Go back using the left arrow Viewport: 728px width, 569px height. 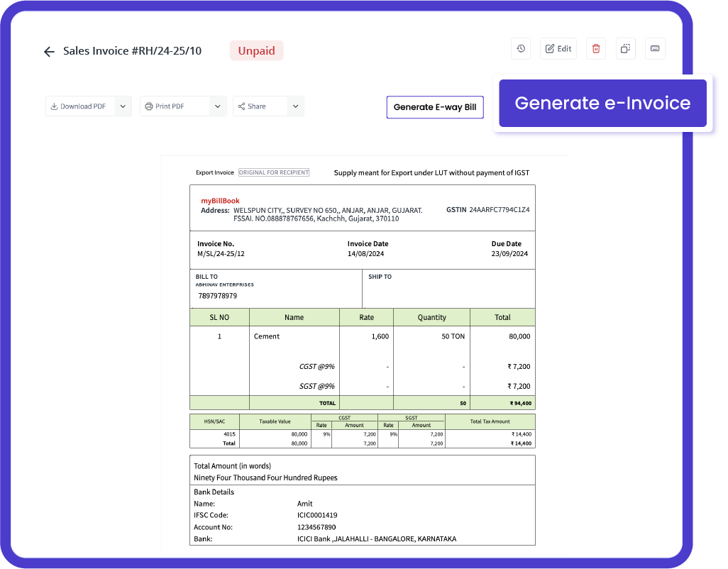pyautogui.click(x=49, y=51)
